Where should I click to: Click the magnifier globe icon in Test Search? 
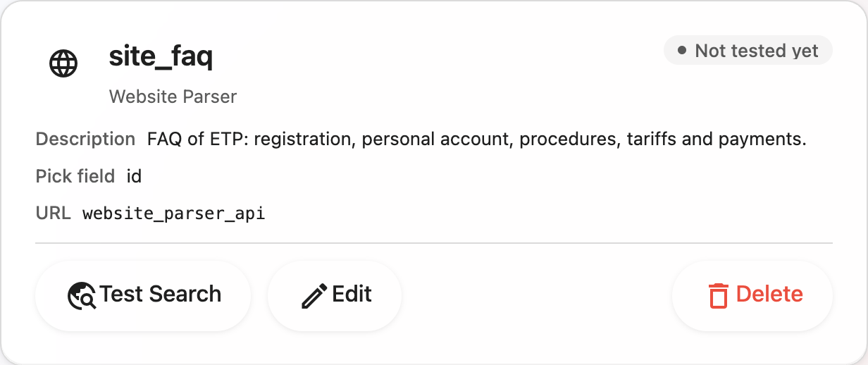(x=82, y=296)
